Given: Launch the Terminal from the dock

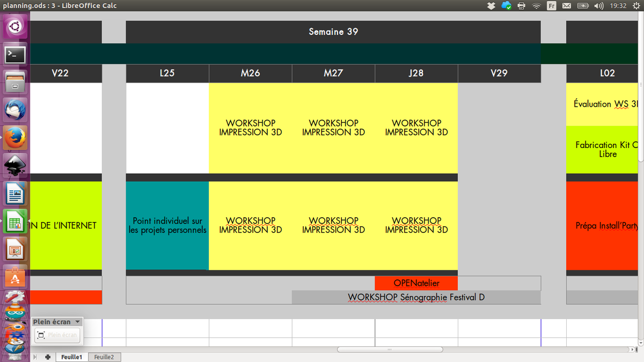Looking at the screenshot, I should click(14, 54).
